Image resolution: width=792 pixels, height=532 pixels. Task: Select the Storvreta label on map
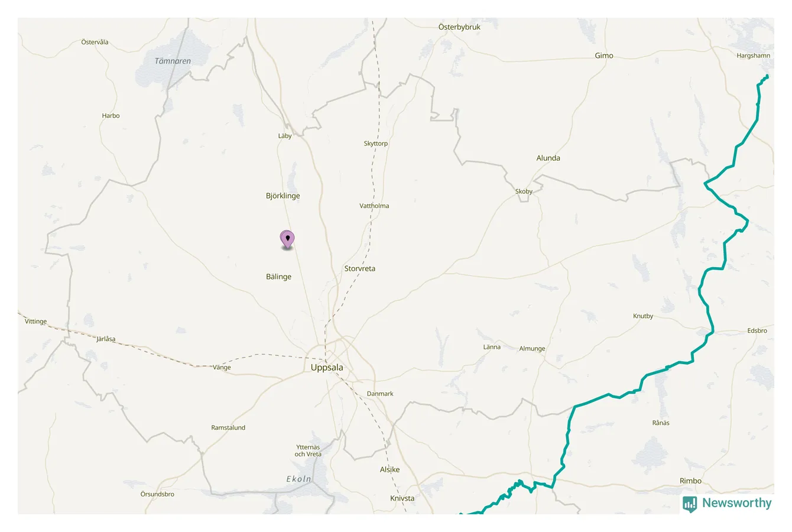pos(360,268)
